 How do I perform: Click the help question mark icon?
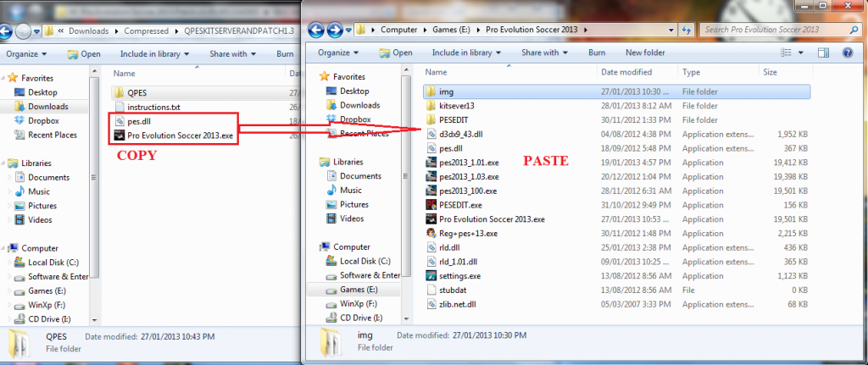pyautogui.click(x=847, y=53)
